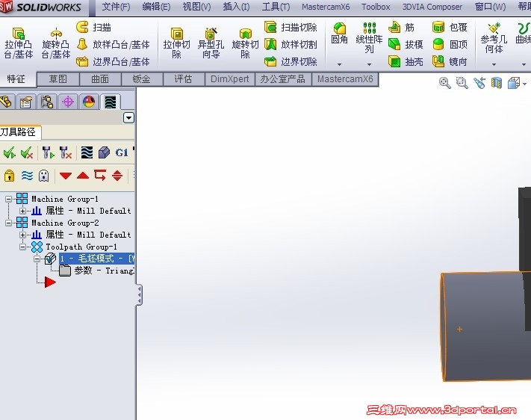Click the Verify solid cube icon
This screenshot has width=531, height=420.
[105, 153]
